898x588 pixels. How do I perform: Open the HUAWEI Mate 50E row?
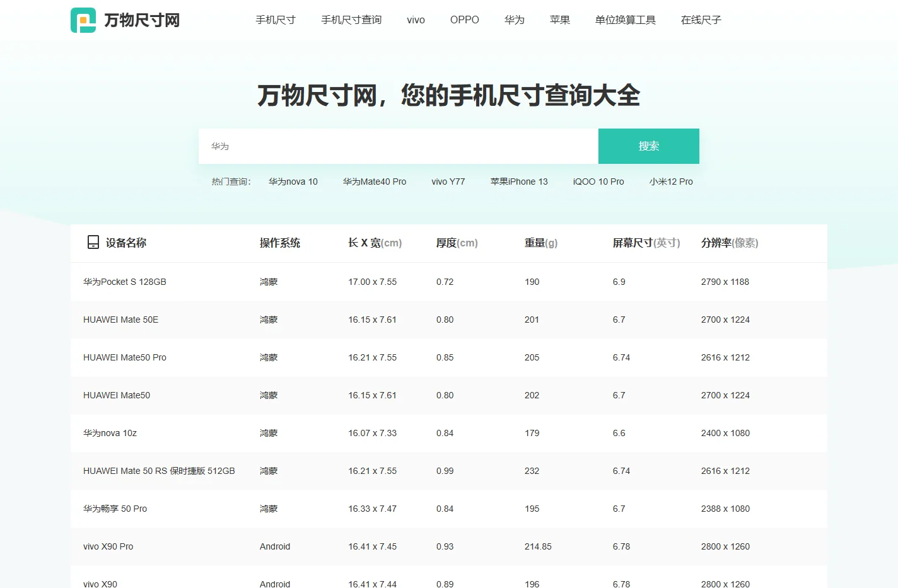click(449, 320)
